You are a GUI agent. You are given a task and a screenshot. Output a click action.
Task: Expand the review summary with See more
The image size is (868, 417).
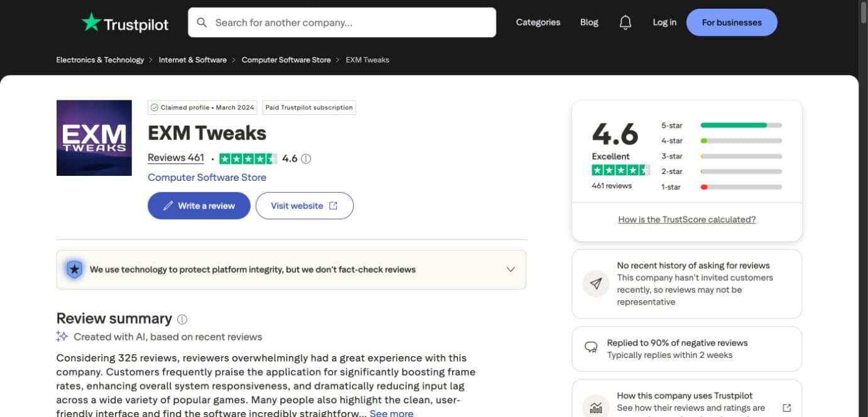[392, 413]
